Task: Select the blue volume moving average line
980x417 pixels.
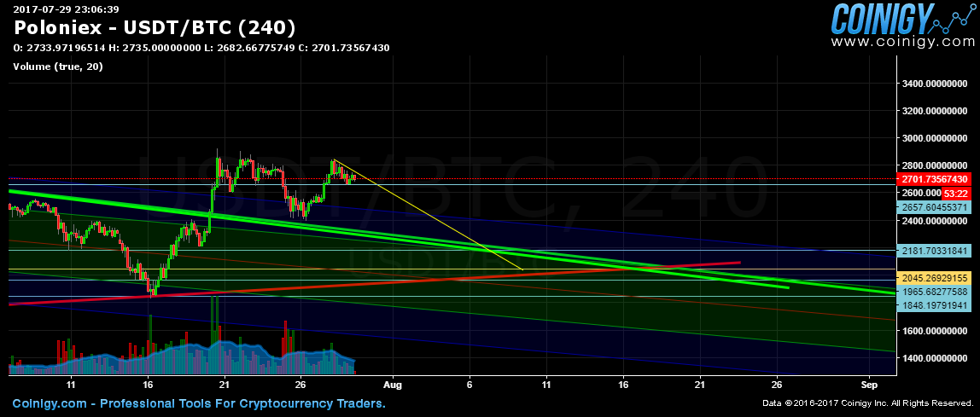Action: (181, 352)
